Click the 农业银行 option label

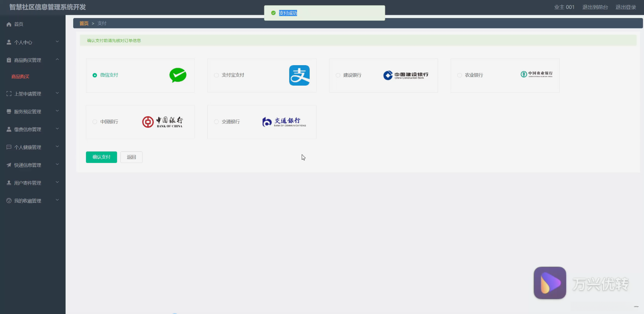click(474, 75)
